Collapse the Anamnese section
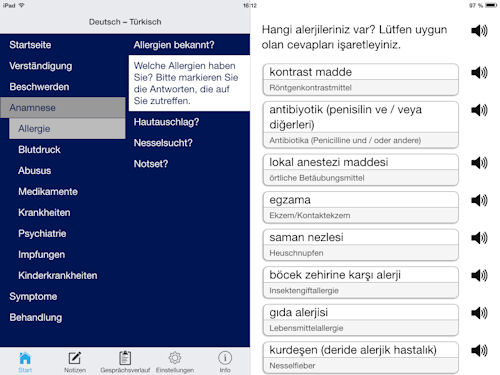The image size is (500, 375). (x=63, y=108)
